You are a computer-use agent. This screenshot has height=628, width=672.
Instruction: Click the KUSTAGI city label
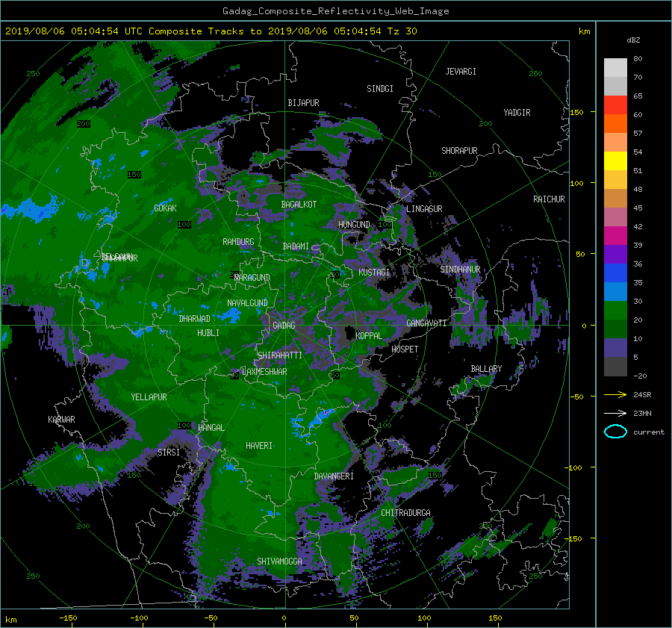point(374,273)
